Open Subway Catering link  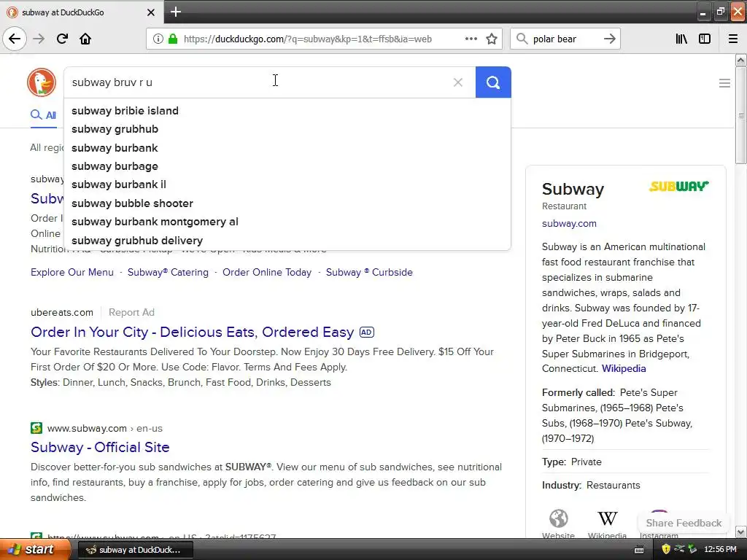168,273
